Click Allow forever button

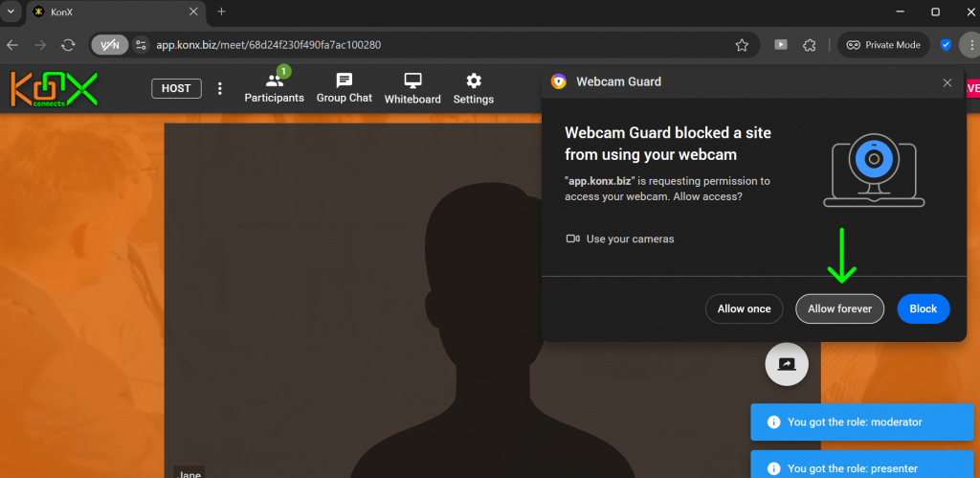pyautogui.click(x=839, y=308)
